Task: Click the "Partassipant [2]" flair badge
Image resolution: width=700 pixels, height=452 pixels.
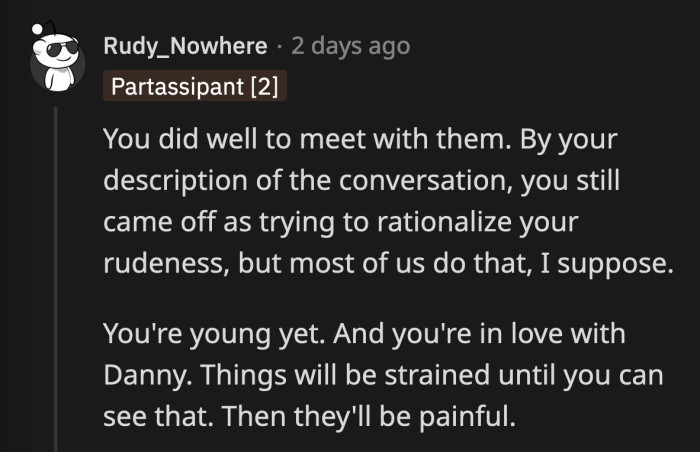Action: pos(195,86)
